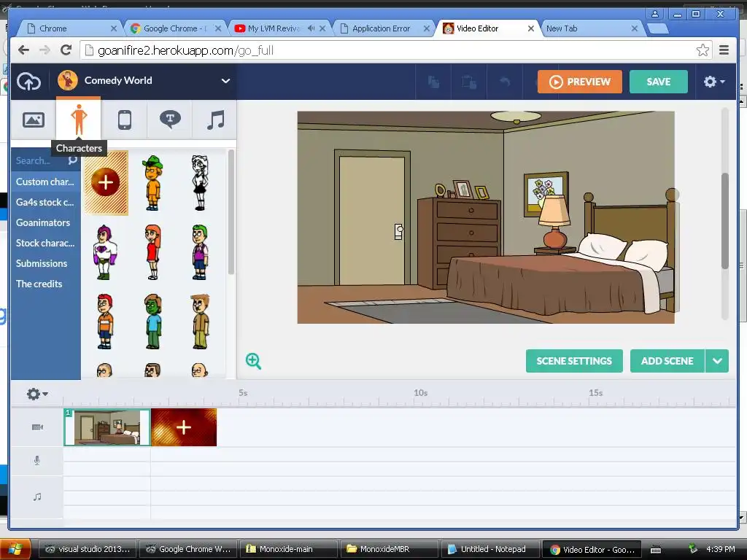Add new character with the plus tile
Screen dimensions: 747x560
(x=106, y=182)
